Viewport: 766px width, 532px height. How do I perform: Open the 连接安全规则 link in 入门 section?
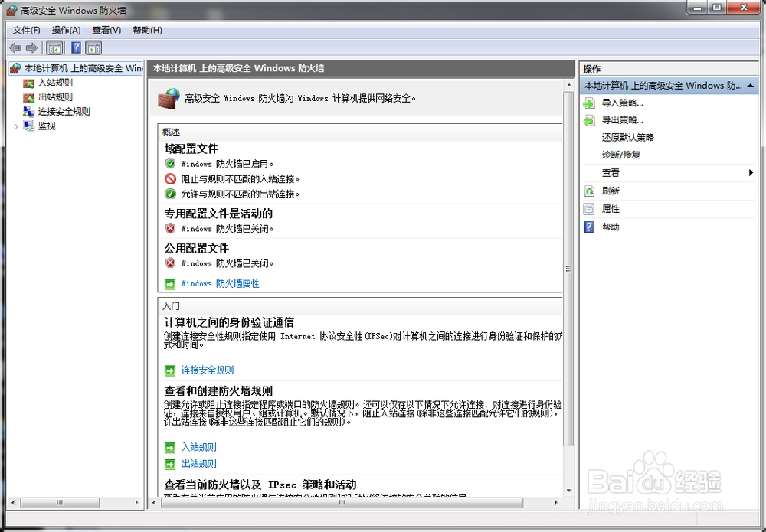[x=208, y=370]
